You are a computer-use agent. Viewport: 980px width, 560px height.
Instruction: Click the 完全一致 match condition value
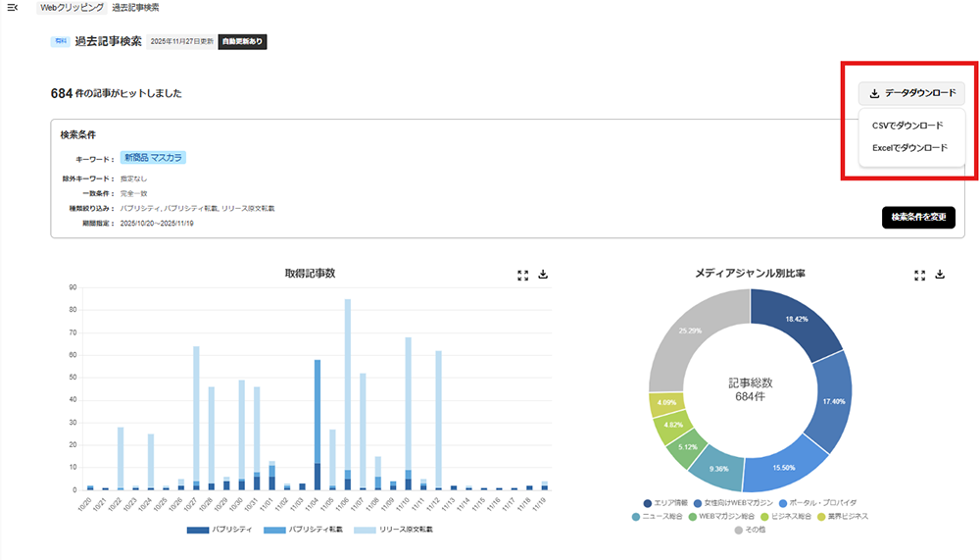133,194
